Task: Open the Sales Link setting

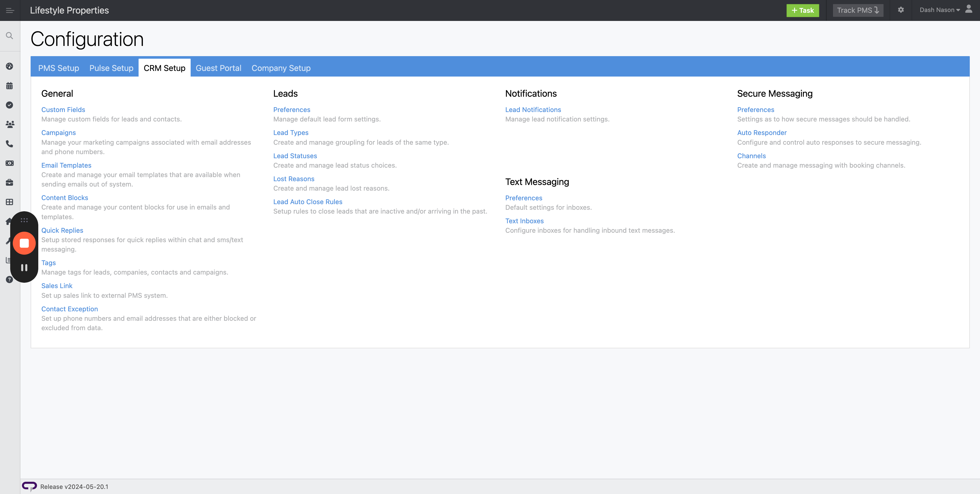Action: tap(57, 286)
